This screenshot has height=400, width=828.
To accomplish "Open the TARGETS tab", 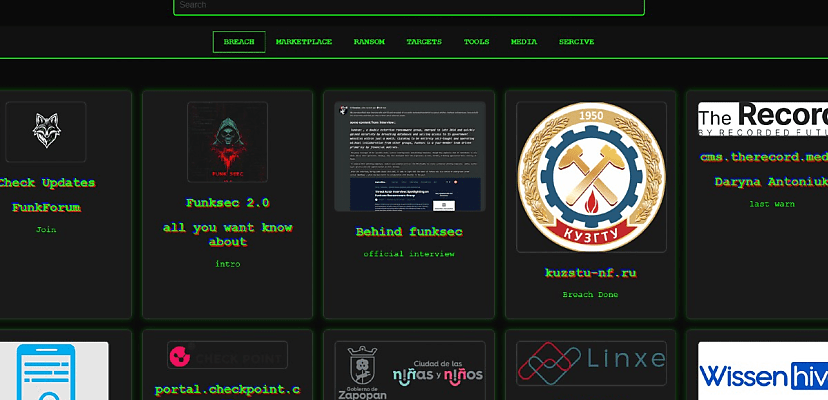I will click(x=424, y=42).
